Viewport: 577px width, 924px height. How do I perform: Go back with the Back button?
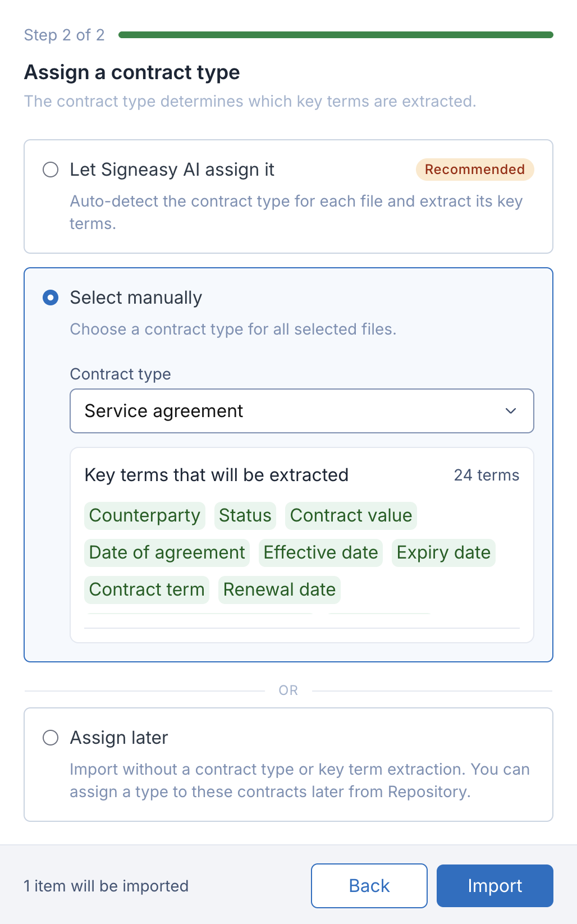point(369,886)
